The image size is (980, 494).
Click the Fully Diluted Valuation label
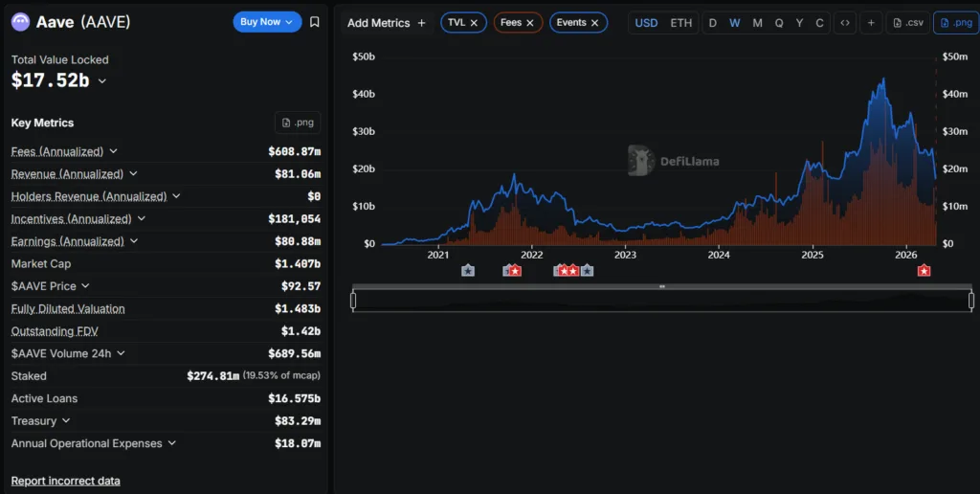[x=68, y=309]
